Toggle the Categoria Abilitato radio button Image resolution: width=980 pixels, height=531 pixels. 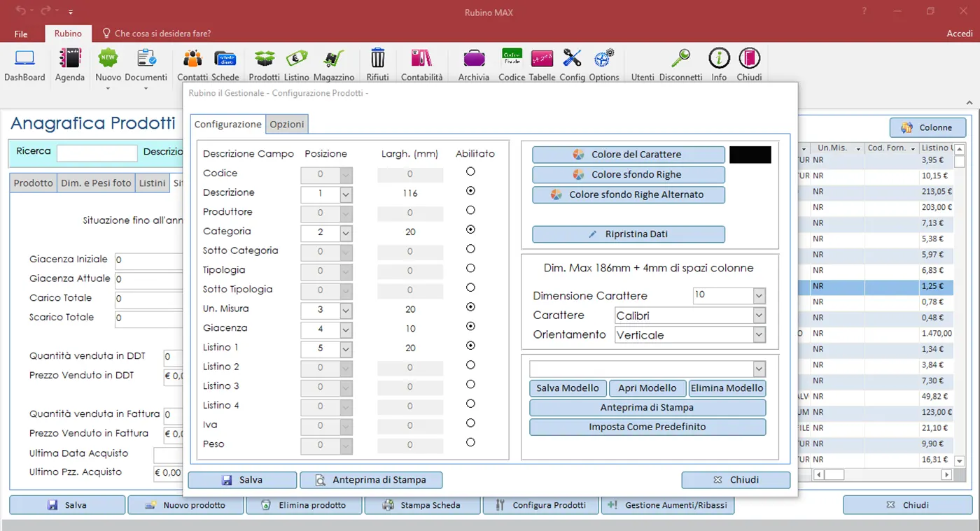tap(470, 229)
